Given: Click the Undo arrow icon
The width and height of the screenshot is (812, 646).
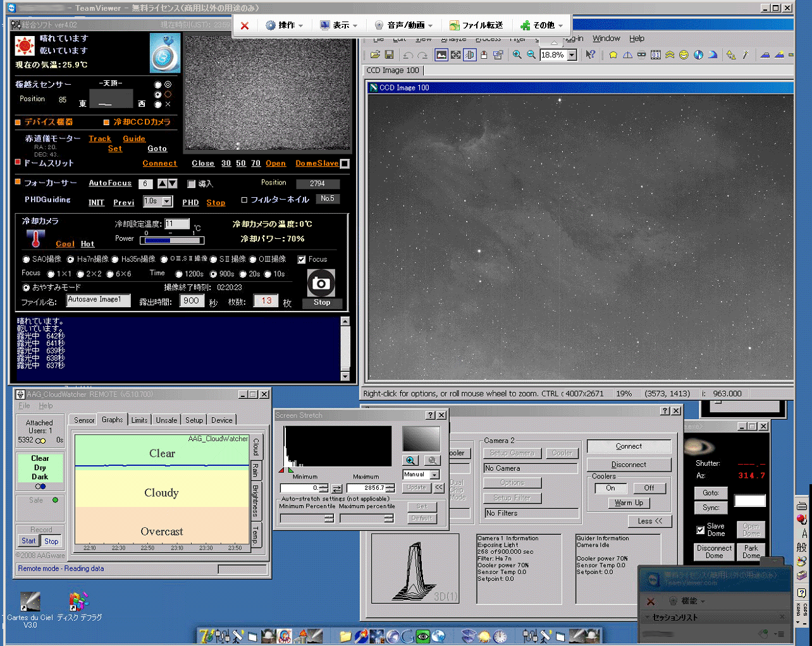Looking at the screenshot, I should (408, 55).
